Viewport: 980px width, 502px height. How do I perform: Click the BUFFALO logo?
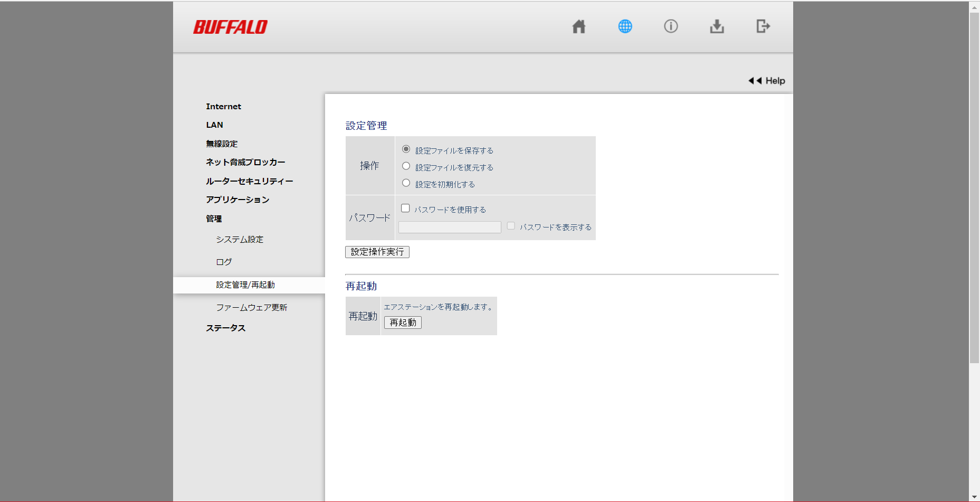point(231,27)
